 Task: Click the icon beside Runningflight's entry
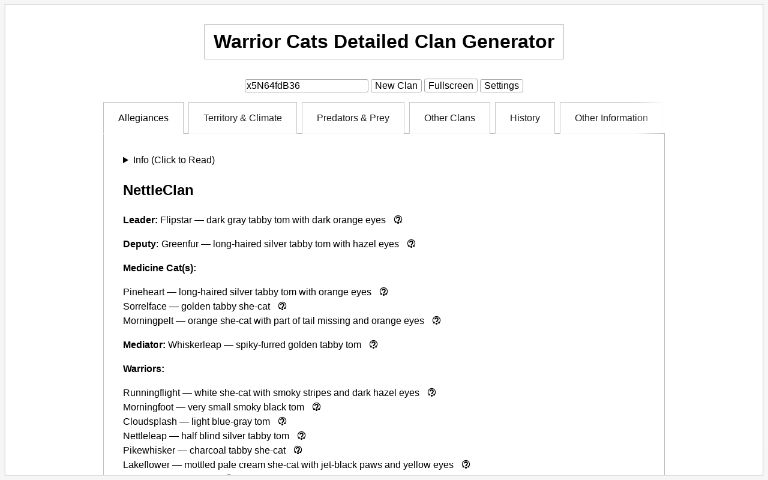432,393
